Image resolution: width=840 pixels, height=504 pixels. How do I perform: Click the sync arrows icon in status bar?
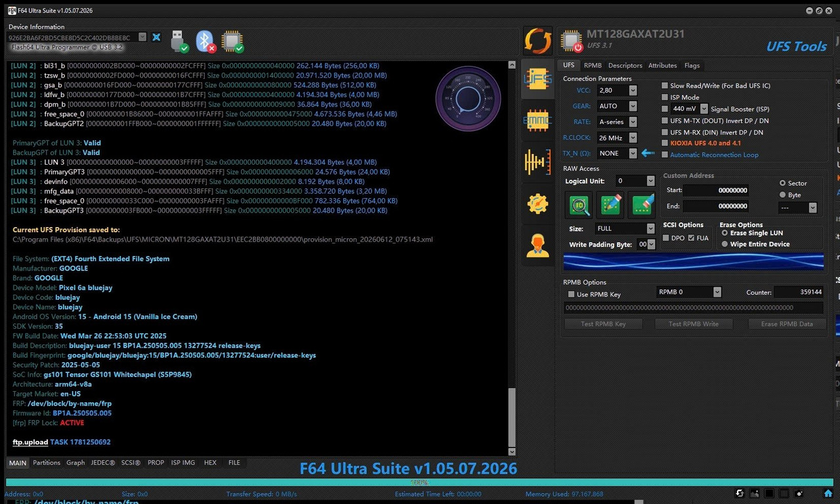click(740, 493)
